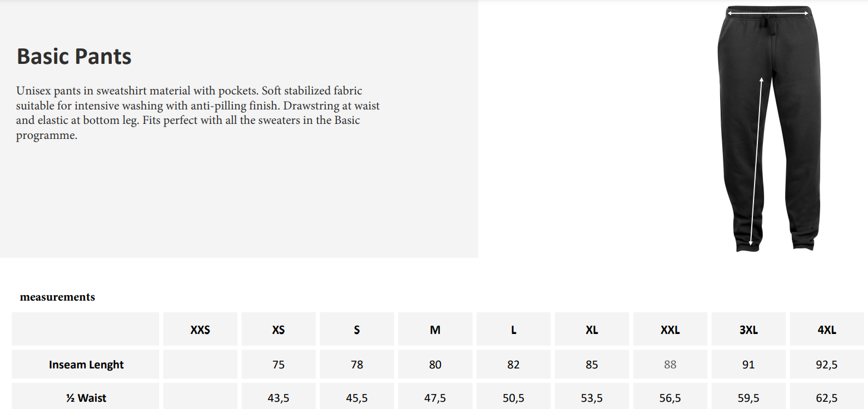The height and width of the screenshot is (409, 868).
Task: Click the measurements section title
Action: point(57,297)
